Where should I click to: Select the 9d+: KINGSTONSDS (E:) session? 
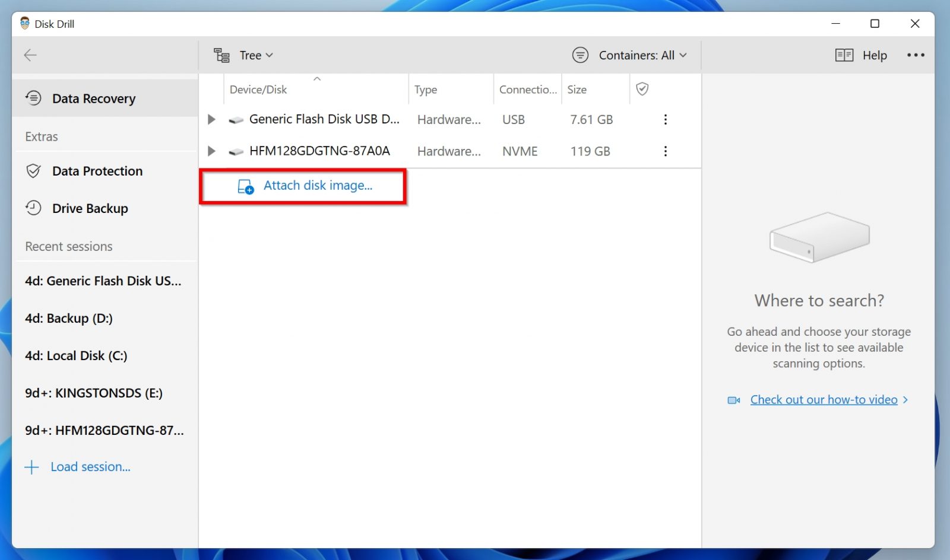coord(94,393)
